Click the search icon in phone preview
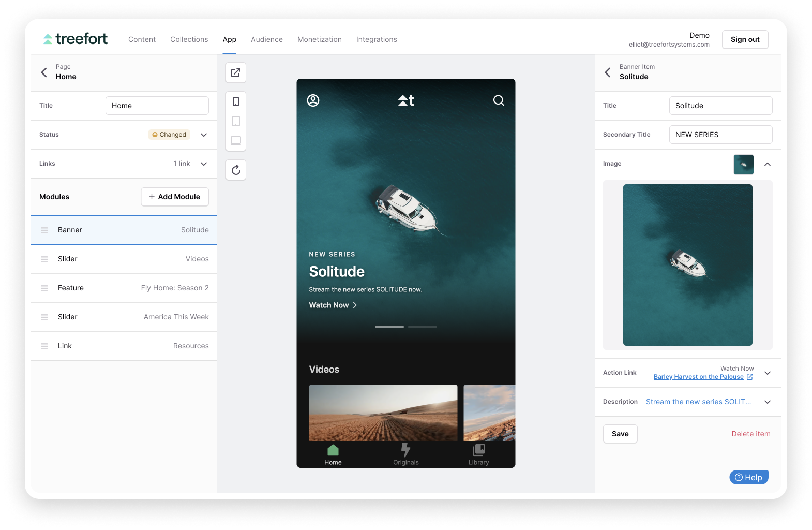812x530 pixels. (499, 100)
